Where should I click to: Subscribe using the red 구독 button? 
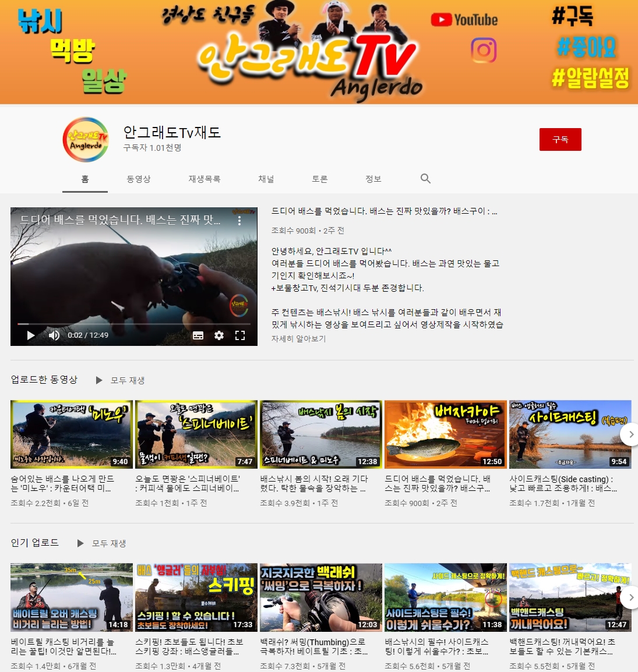pos(560,140)
